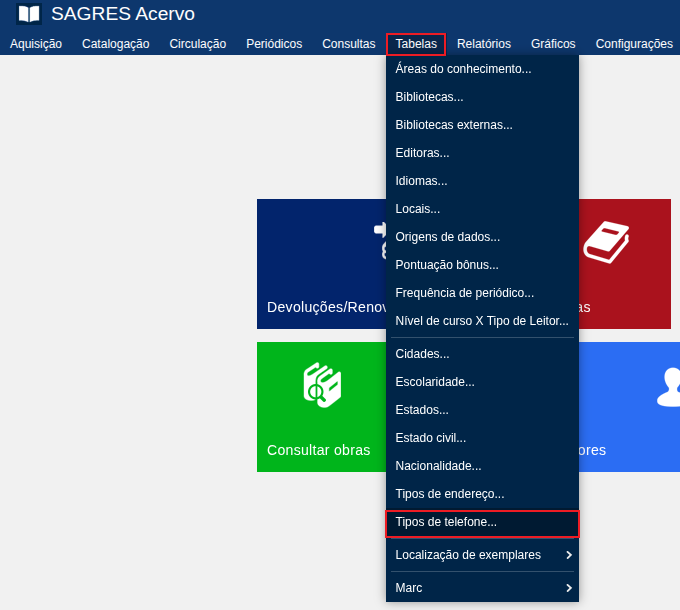Screen dimensions: 680x610
Task: Open the Consultar obras tile label
Action: coord(318,450)
